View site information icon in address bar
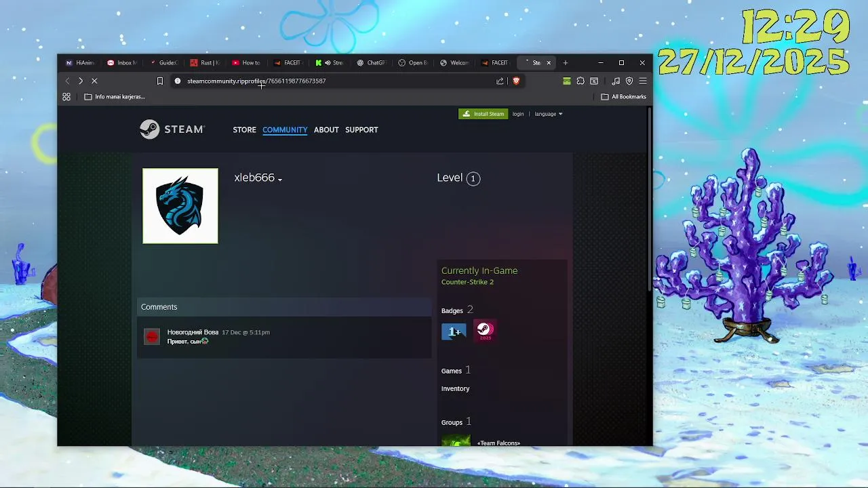 (178, 81)
